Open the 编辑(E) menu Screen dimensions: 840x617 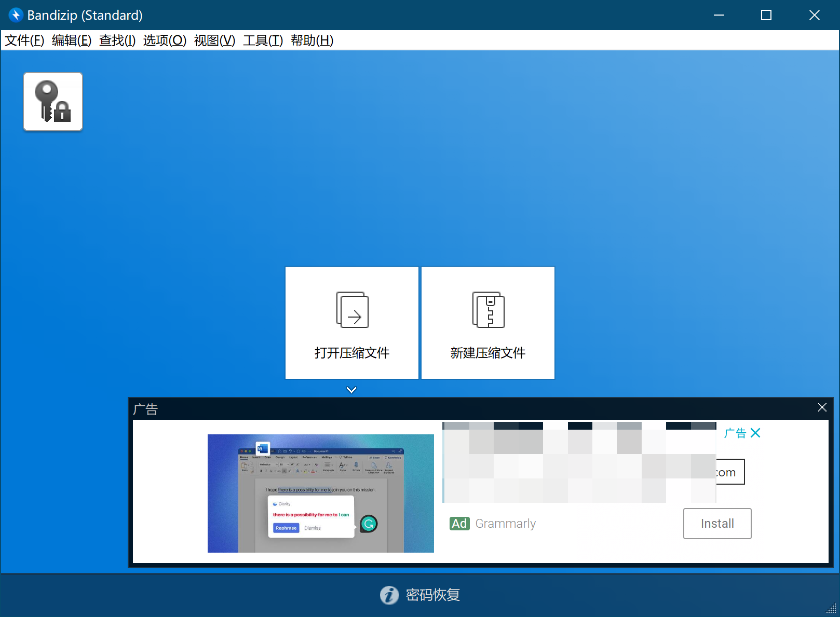(72, 40)
